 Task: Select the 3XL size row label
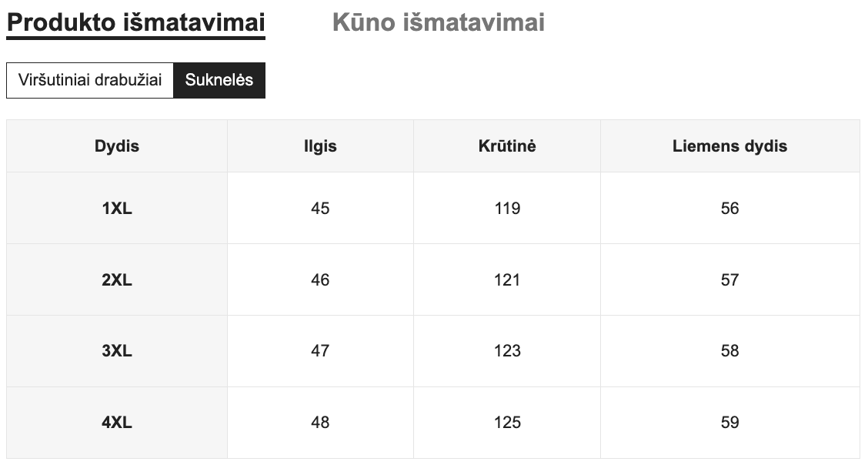[x=117, y=351]
